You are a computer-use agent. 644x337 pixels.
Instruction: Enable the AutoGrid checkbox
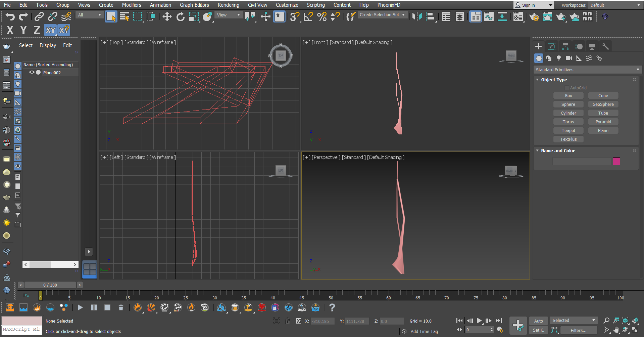567,88
